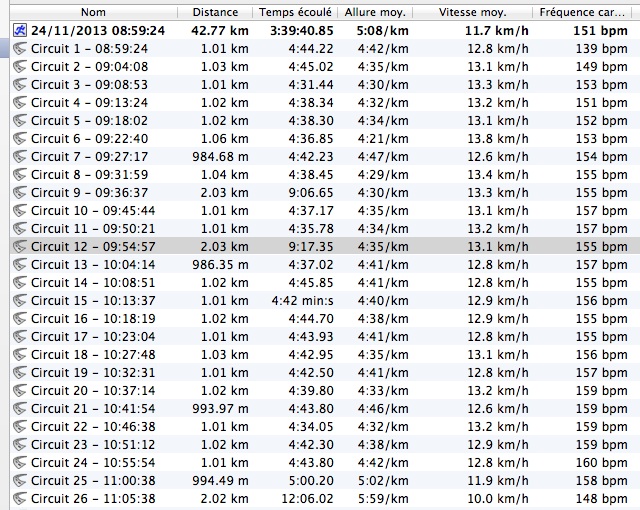Image resolution: width=640 pixels, height=510 pixels.
Task: Click the lap icon beside Circuit 4
Action: (20, 102)
